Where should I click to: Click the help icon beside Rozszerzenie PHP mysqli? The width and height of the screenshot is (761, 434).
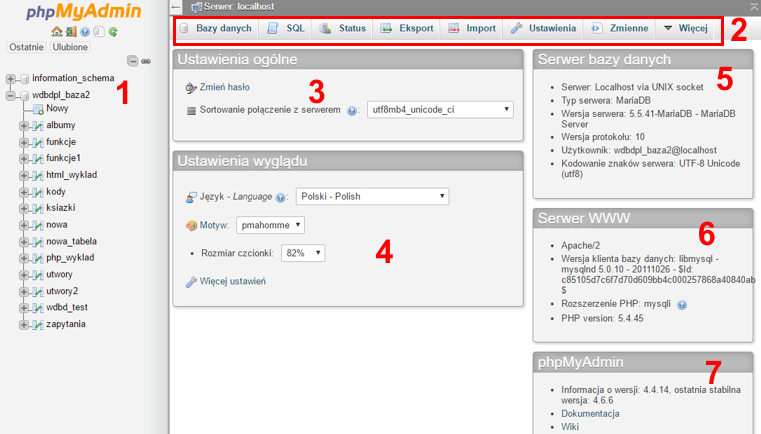[x=682, y=305]
